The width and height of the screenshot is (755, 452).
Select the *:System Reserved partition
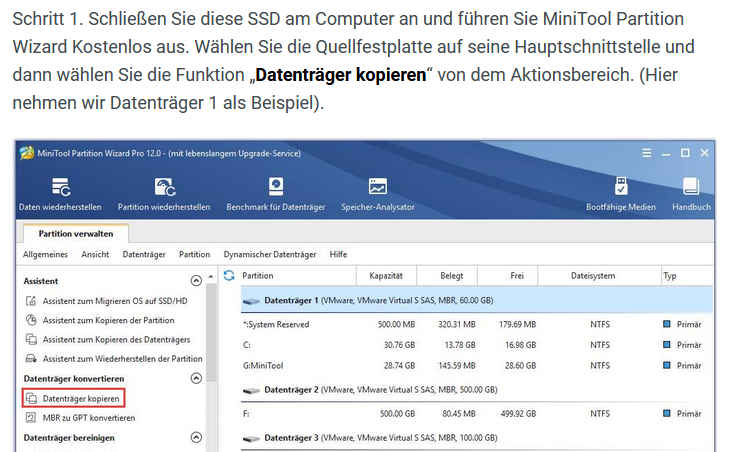(x=477, y=324)
